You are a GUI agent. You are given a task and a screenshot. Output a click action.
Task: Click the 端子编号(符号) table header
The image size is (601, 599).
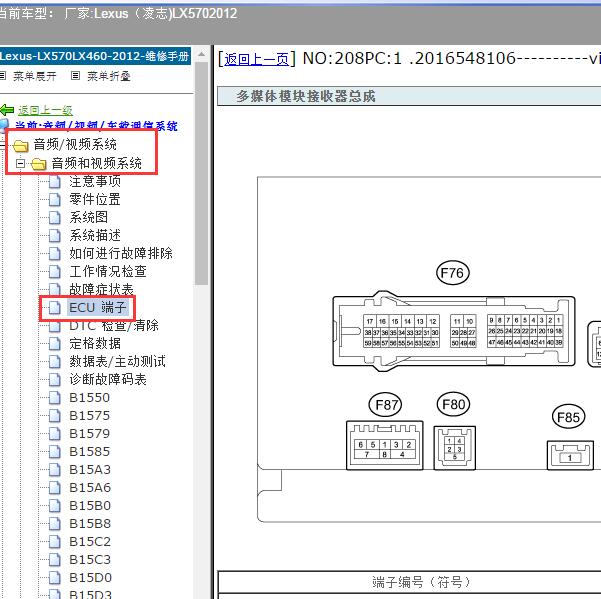point(420,582)
